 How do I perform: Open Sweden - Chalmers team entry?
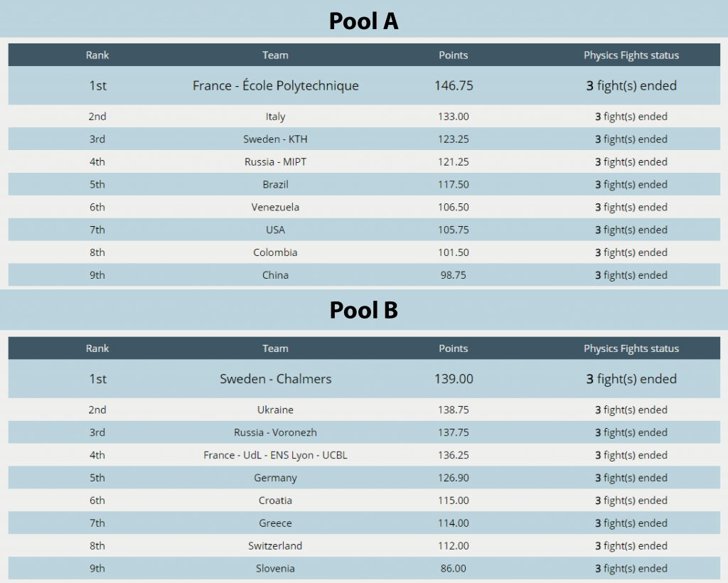pos(275,379)
